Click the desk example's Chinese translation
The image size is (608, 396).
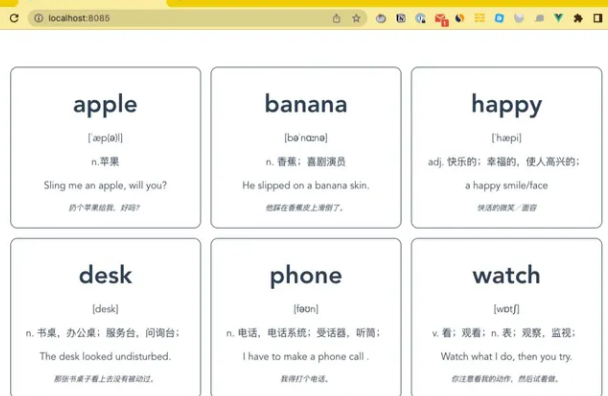[104, 379]
